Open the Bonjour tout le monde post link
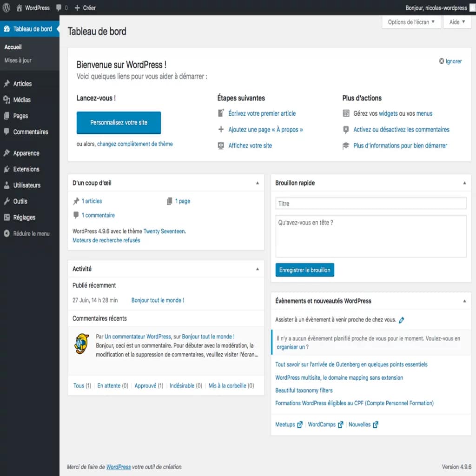The height and width of the screenshot is (476, 476). (x=158, y=300)
